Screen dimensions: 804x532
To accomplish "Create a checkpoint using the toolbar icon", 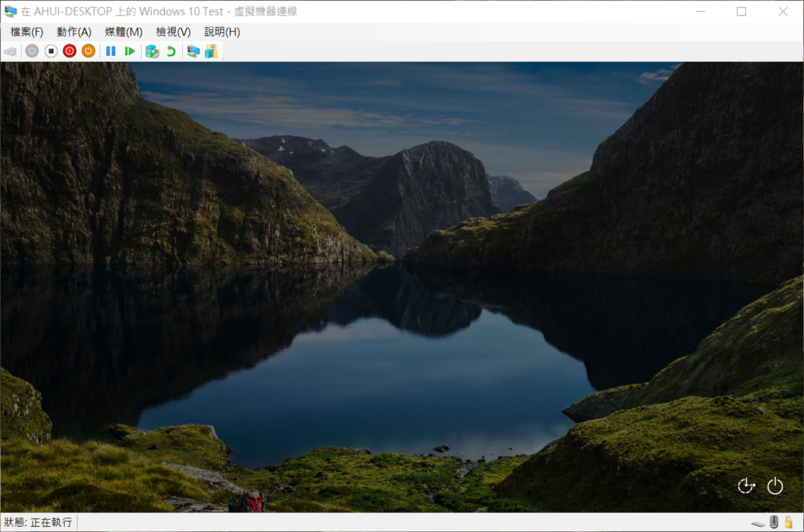I will pos(152,51).
